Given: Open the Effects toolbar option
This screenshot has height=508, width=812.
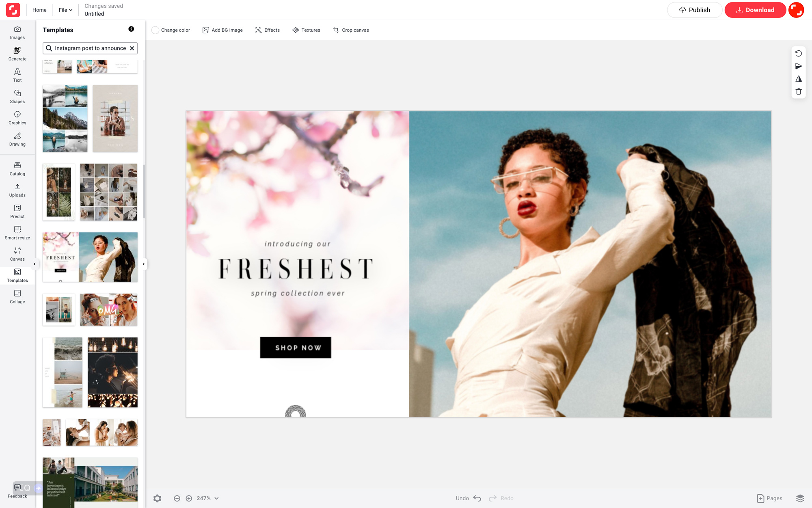Looking at the screenshot, I should [268, 30].
